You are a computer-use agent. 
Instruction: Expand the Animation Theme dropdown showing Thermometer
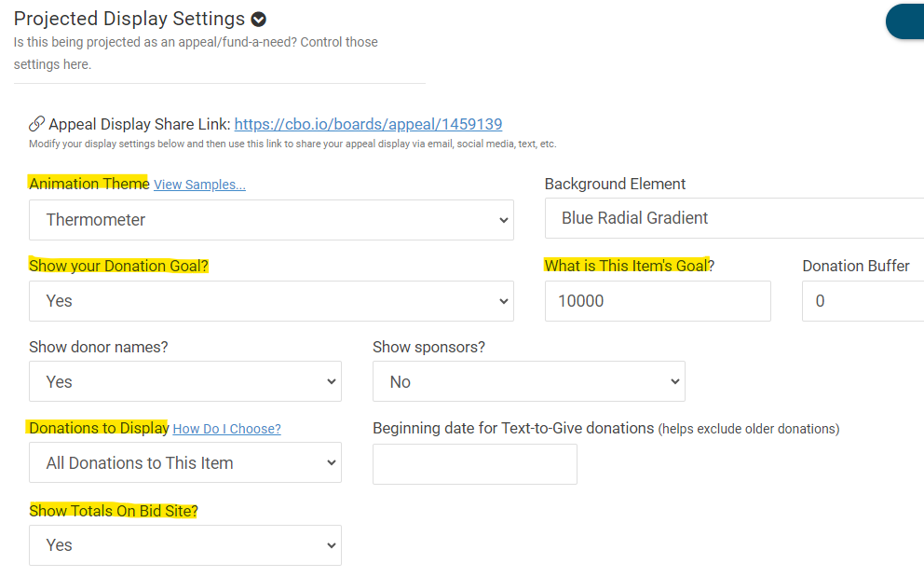271,220
